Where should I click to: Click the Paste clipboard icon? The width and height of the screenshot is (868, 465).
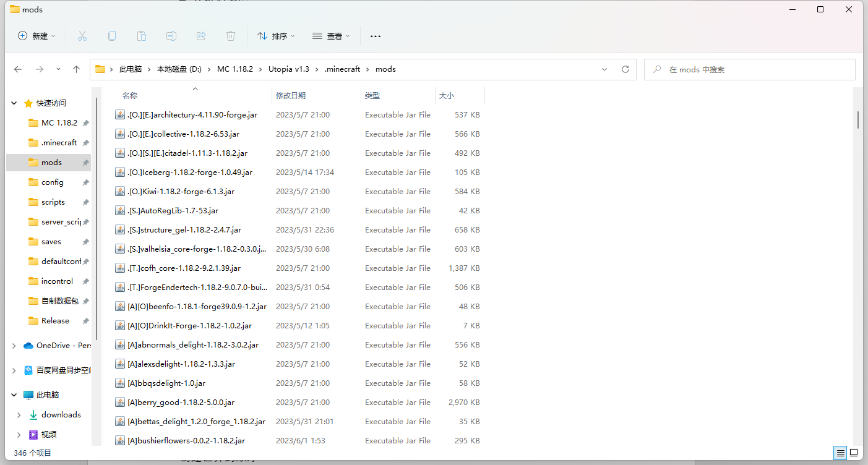142,36
